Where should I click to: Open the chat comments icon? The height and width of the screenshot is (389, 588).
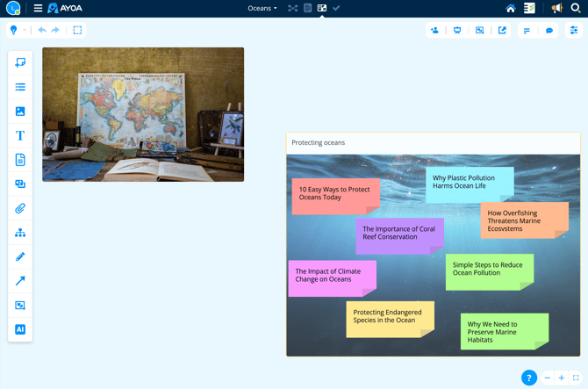coord(549,31)
